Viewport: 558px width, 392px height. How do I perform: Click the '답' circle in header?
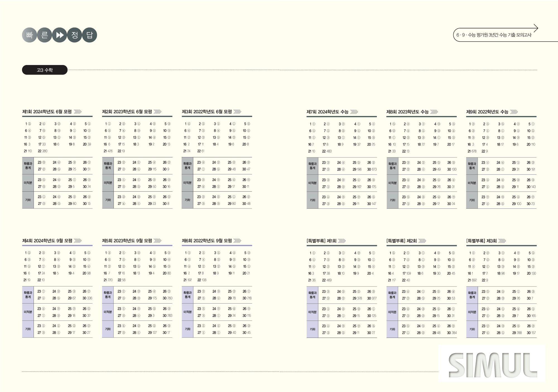90,35
